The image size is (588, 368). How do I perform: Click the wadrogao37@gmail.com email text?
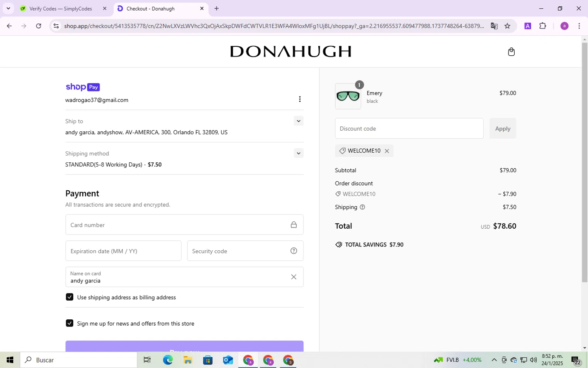click(97, 100)
